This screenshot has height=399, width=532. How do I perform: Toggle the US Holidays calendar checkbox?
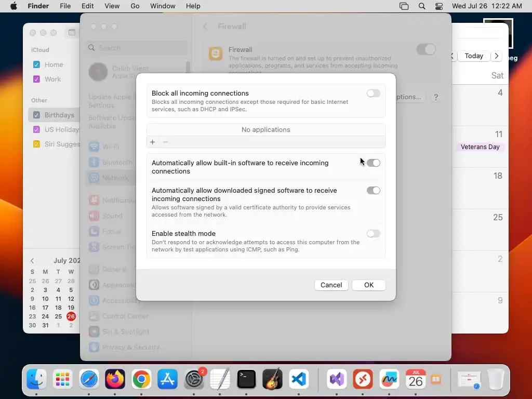[x=37, y=129]
